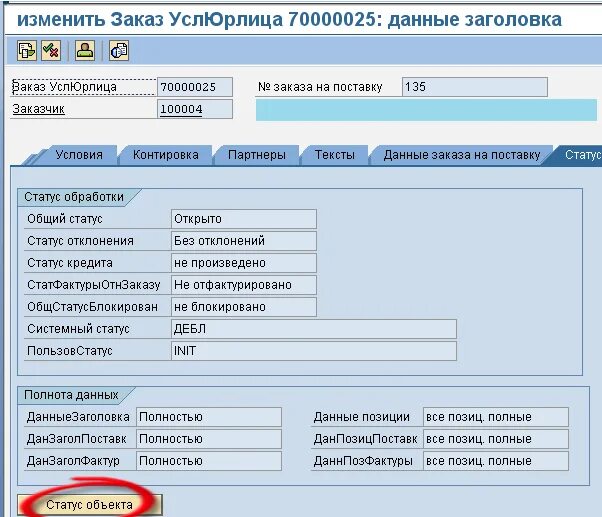Screen dimensions: 602x517
Task: Click the Данные позиции value field
Action: (x=496, y=417)
